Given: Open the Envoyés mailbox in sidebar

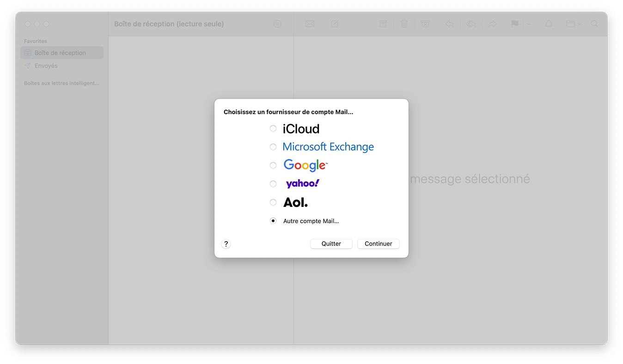Looking at the screenshot, I should 62,66.
